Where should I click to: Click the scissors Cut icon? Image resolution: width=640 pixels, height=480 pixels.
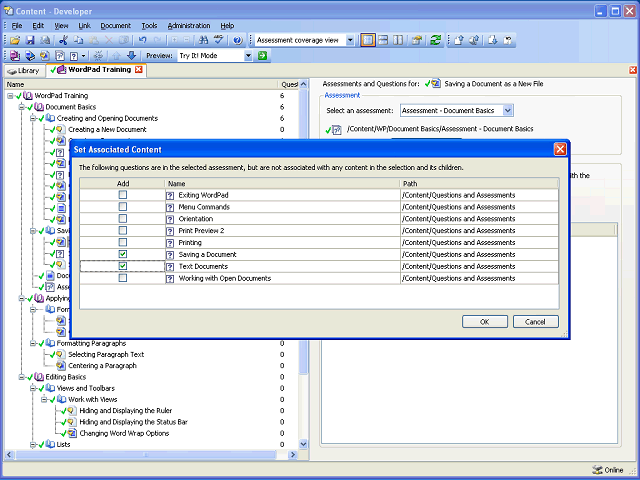click(63, 40)
